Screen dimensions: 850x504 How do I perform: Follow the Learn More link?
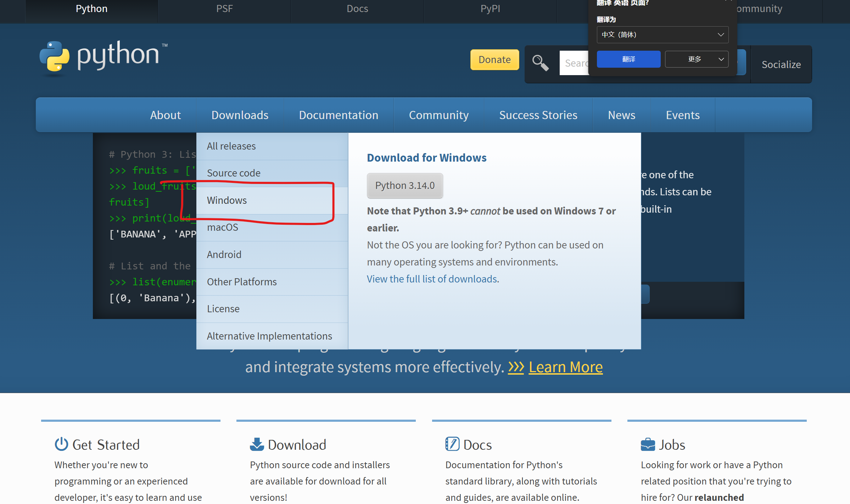coord(566,367)
